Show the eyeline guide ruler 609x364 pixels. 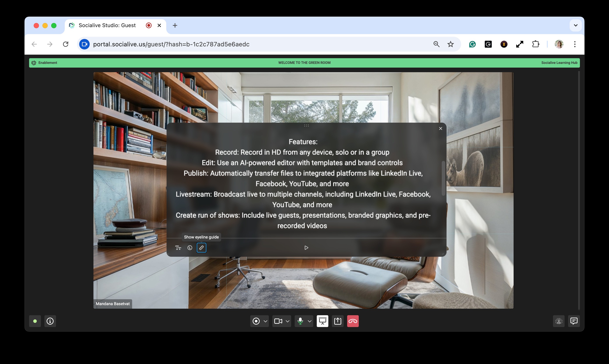click(x=201, y=248)
